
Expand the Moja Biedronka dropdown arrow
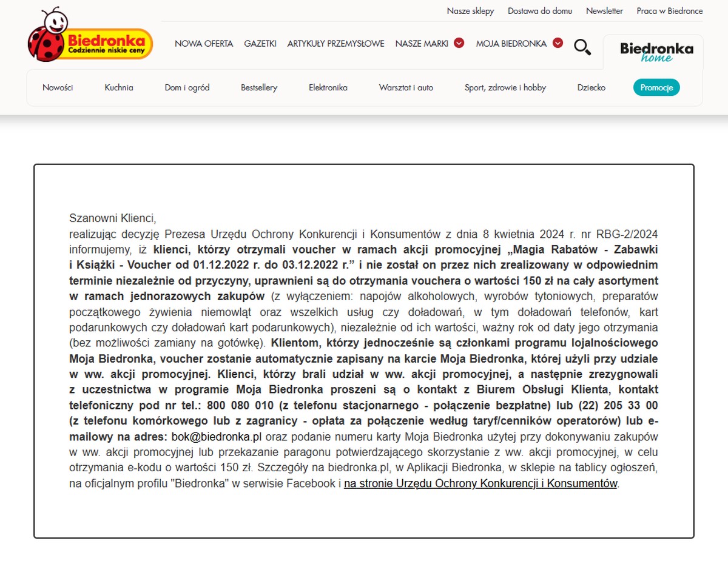(x=558, y=43)
